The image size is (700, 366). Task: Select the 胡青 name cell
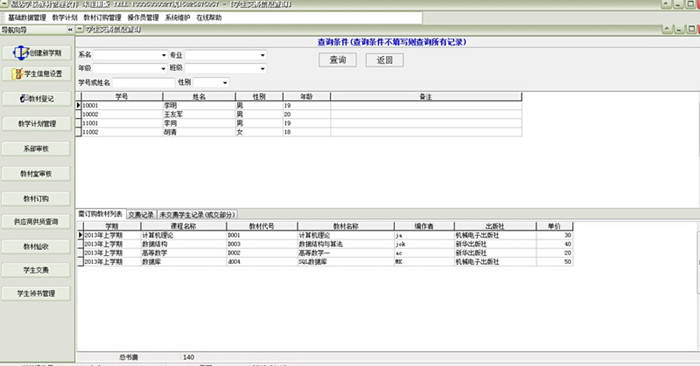click(199, 132)
